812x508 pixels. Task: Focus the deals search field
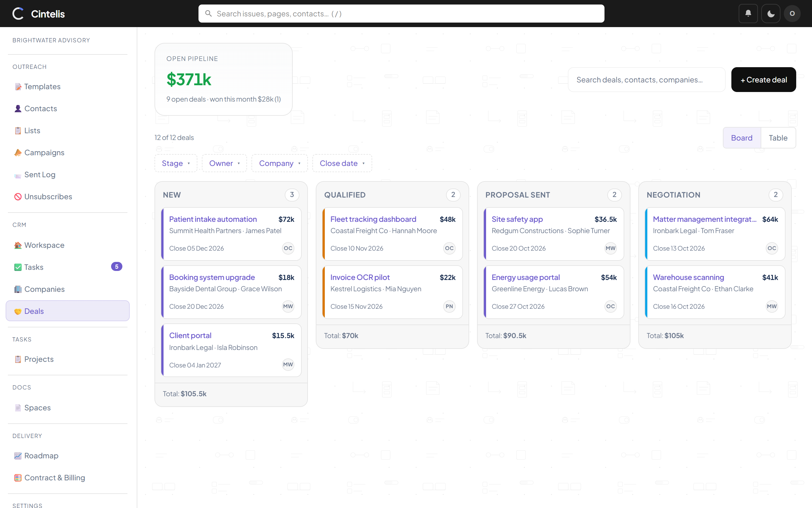[646, 80]
